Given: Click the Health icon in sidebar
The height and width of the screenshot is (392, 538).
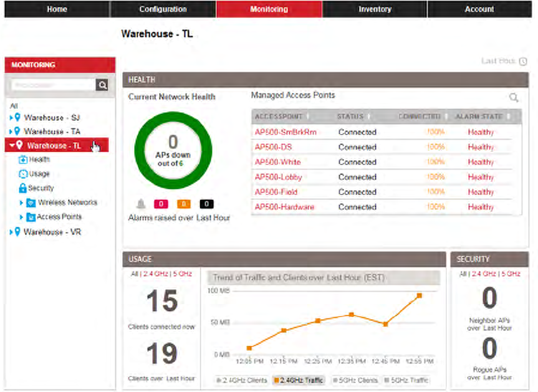Looking at the screenshot, I should pos(23,160).
